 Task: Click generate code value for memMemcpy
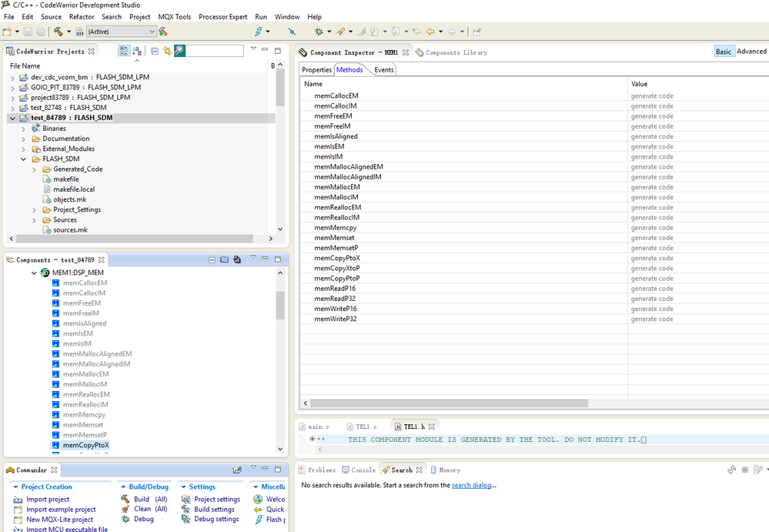coord(652,228)
